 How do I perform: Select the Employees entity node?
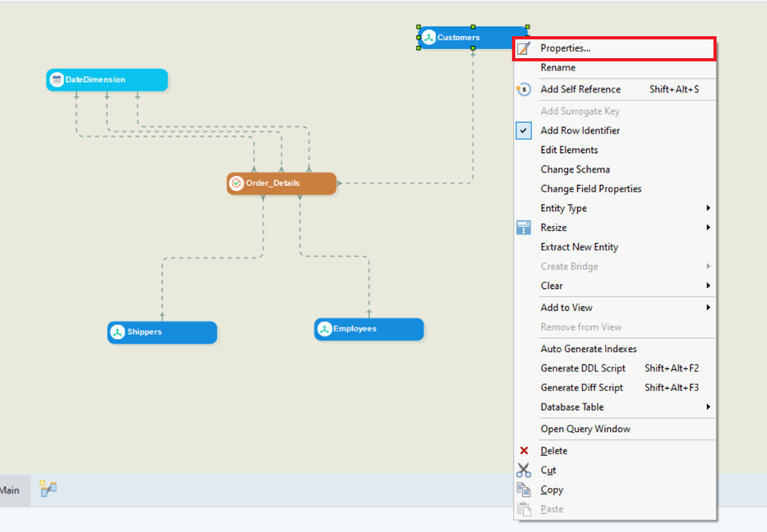[369, 329]
